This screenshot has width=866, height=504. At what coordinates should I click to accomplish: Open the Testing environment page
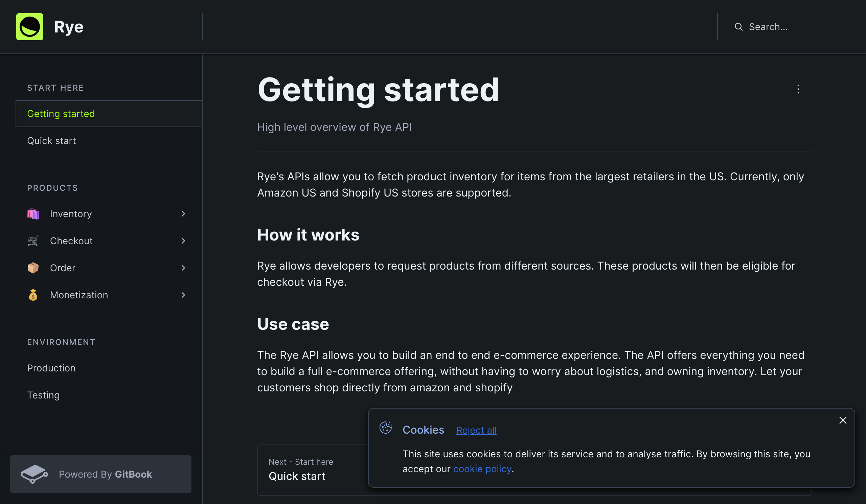tap(109, 395)
